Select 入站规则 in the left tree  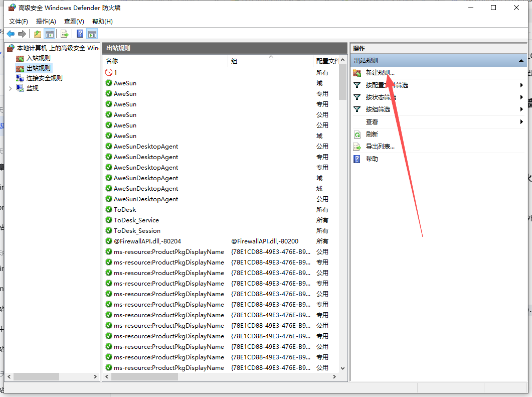coord(38,58)
